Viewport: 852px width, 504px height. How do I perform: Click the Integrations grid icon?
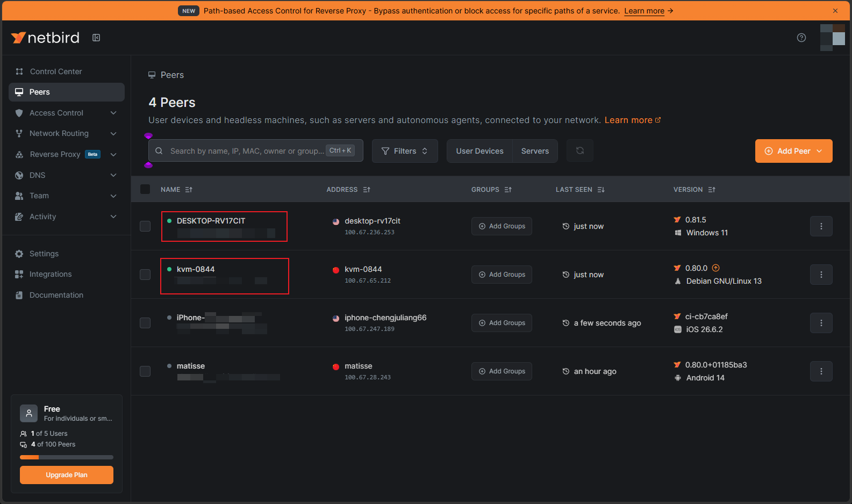[19, 274]
